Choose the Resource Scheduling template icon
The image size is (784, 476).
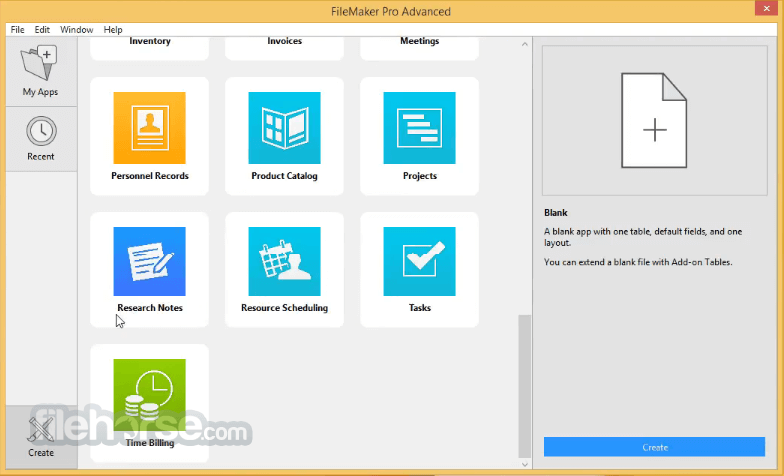coord(284,262)
